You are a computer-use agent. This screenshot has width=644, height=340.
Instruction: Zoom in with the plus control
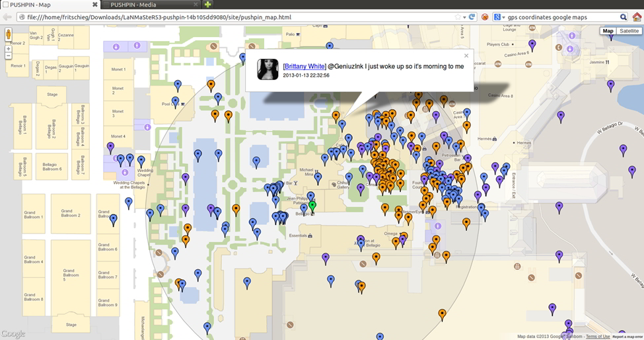(8, 49)
